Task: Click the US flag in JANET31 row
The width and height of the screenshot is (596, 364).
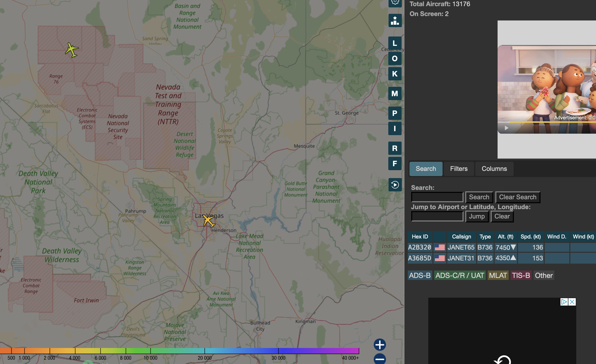Action: click(x=440, y=258)
